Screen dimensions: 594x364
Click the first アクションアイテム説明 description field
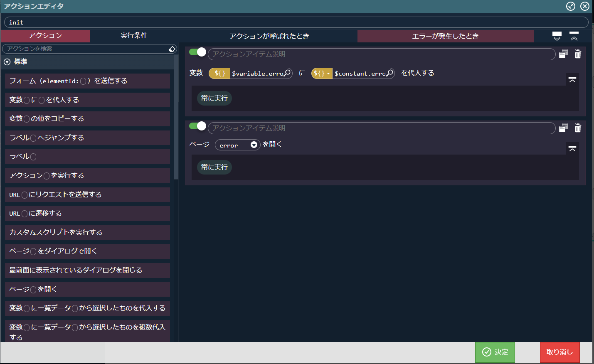[382, 54]
